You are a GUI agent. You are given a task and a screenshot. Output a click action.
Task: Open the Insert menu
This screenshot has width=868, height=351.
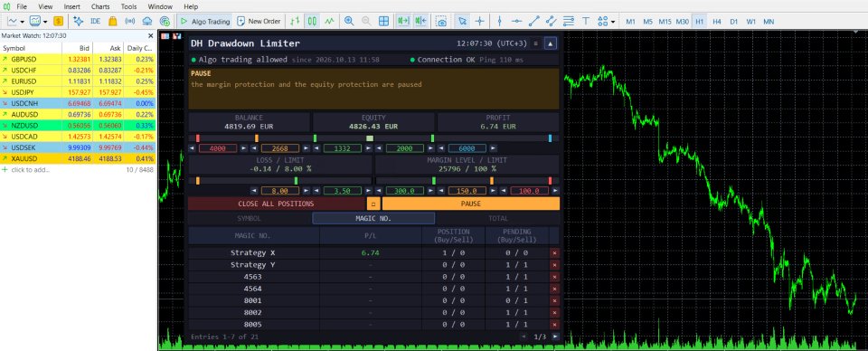coord(71,6)
